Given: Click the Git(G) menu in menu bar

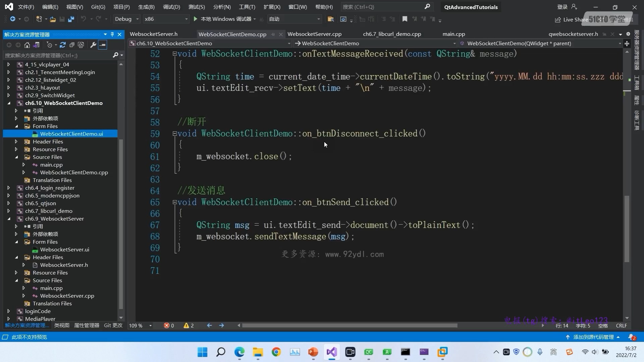Looking at the screenshot, I should [x=98, y=7].
